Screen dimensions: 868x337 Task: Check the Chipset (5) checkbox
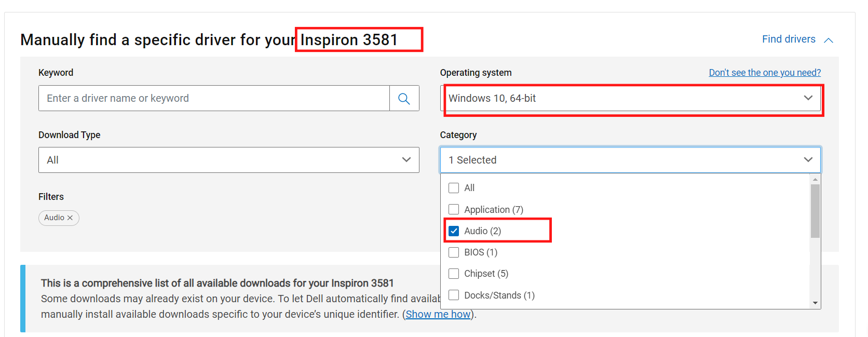(454, 274)
